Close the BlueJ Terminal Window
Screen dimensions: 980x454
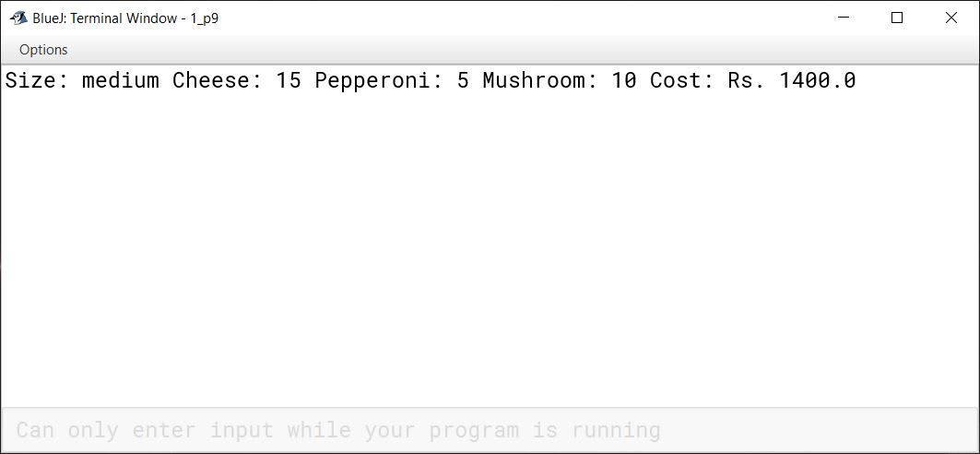[x=951, y=18]
